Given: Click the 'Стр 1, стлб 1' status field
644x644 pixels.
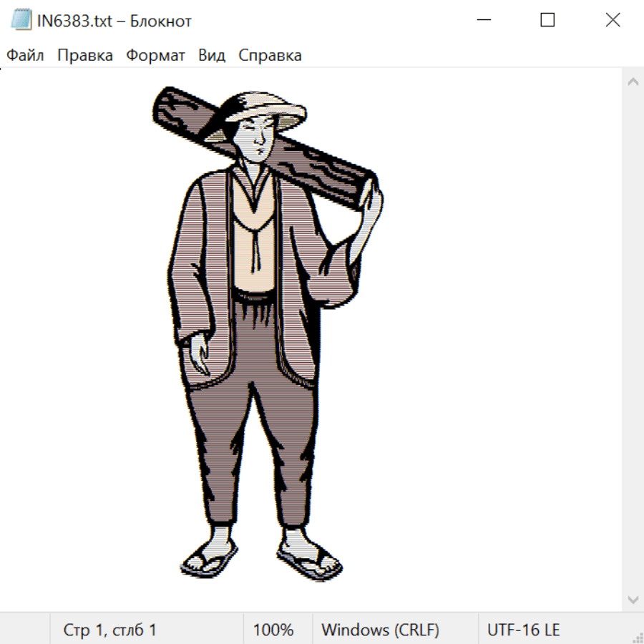Looking at the screenshot, I should click(x=109, y=630).
